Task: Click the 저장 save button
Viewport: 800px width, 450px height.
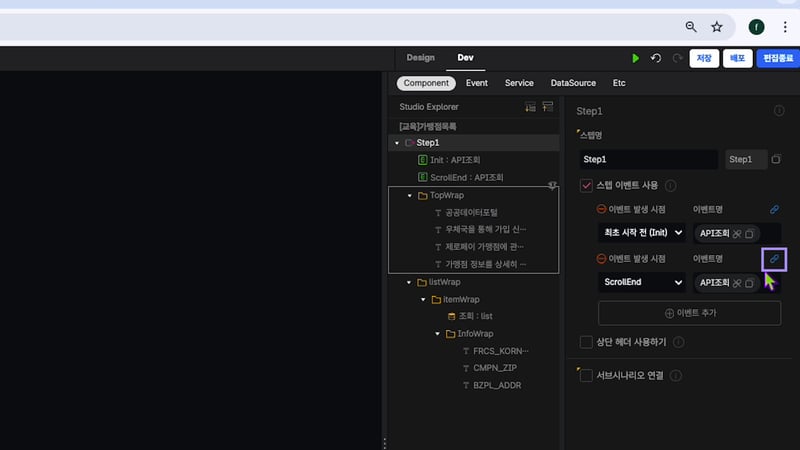Action: point(704,58)
